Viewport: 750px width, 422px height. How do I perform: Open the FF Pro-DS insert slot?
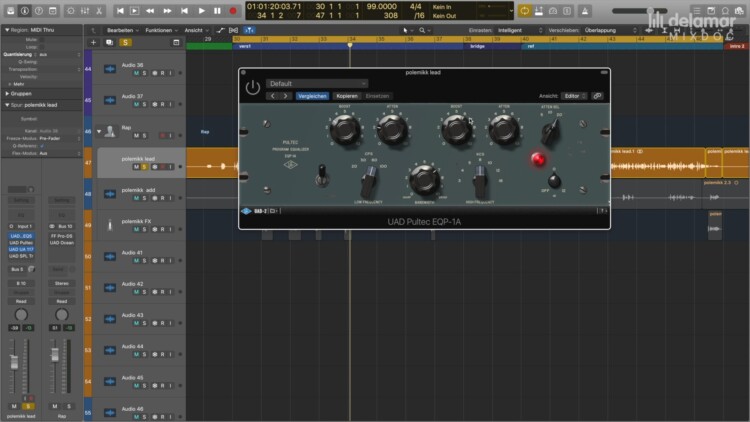click(62, 236)
